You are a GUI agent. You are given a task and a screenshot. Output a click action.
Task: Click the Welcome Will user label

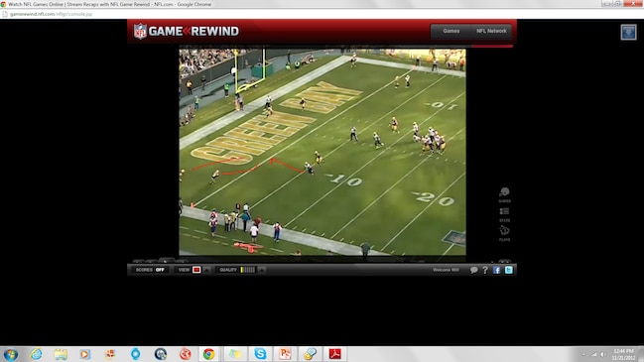(446, 270)
